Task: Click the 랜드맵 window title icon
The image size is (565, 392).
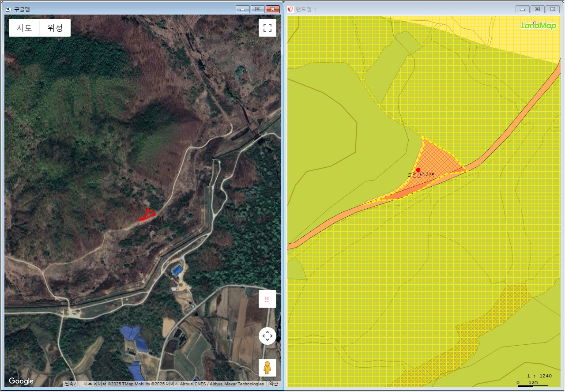Action: [290, 9]
